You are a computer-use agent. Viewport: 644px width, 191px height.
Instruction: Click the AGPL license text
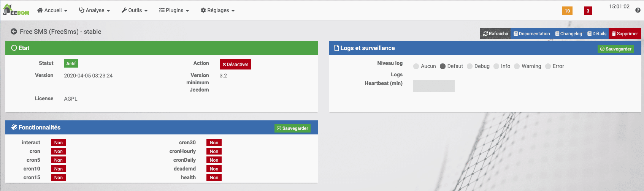[x=71, y=99]
